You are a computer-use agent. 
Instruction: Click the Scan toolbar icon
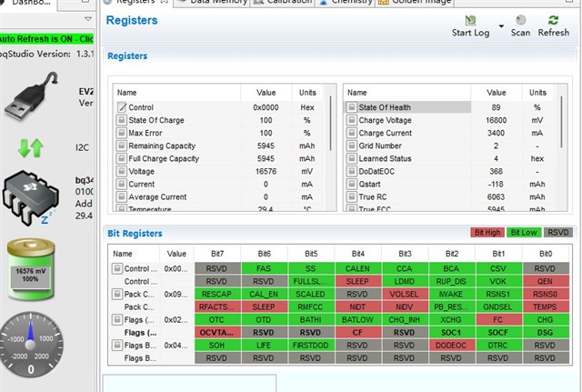[520, 20]
